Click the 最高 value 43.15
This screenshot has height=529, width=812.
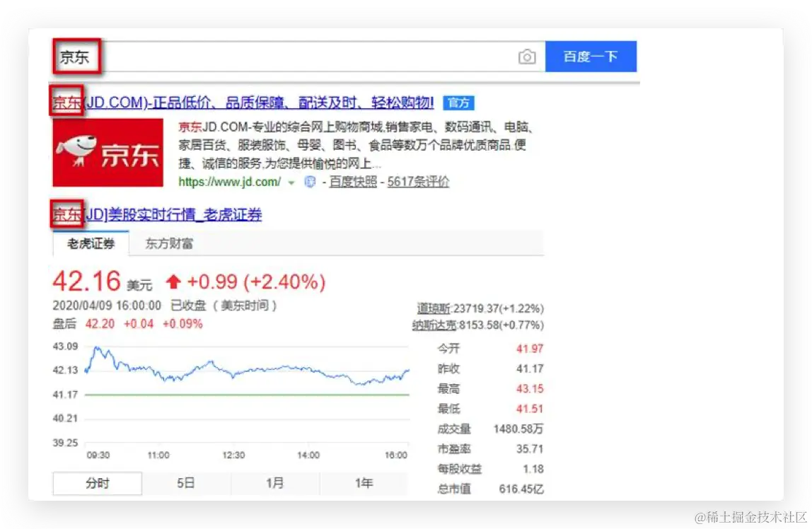[x=530, y=389]
